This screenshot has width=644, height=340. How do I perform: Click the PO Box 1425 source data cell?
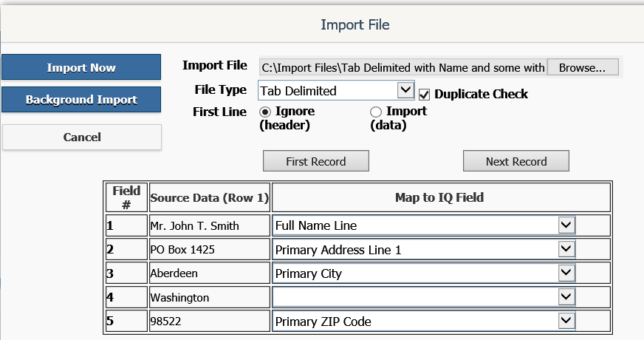coord(209,250)
